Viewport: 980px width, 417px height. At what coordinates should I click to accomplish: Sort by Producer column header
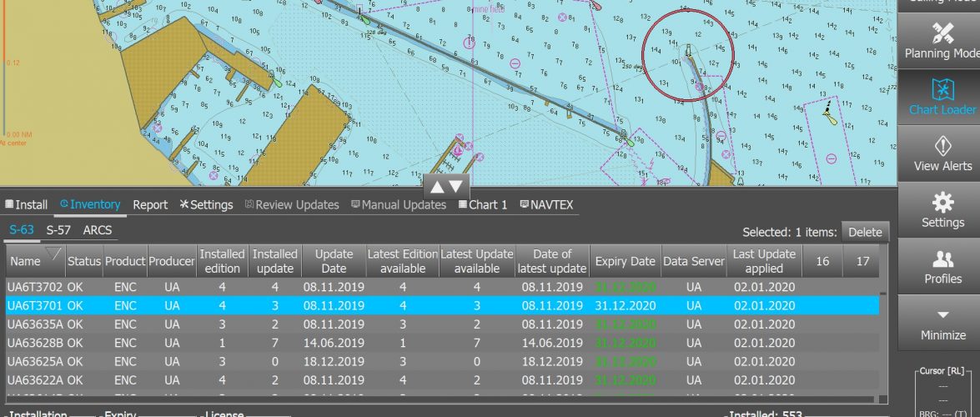click(x=172, y=261)
